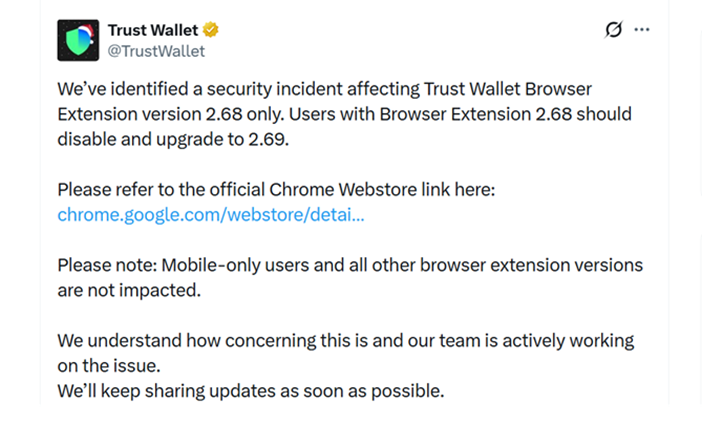Click the "on the issue." text line

(108, 365)
